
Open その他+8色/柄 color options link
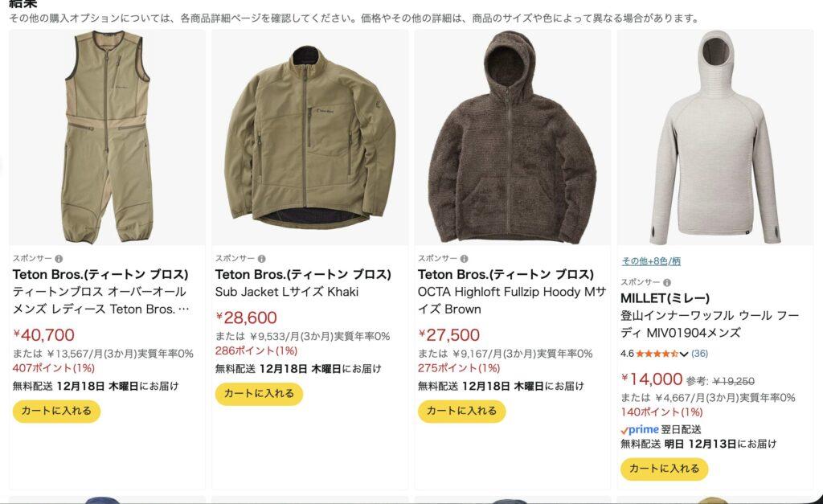[651, 261]
